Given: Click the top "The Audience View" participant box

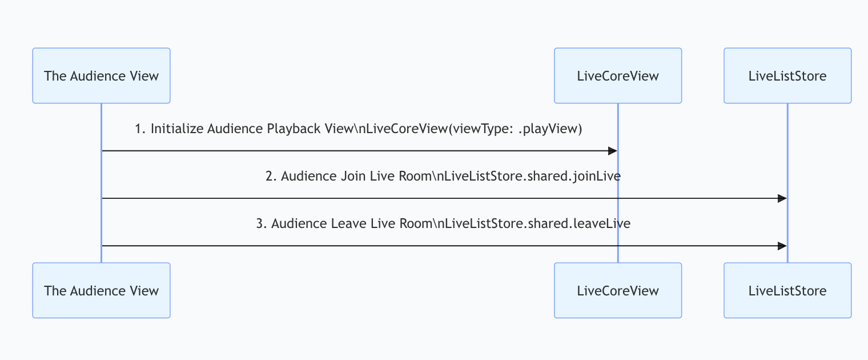Looking at the screenshot, I should tap(101, 75).
